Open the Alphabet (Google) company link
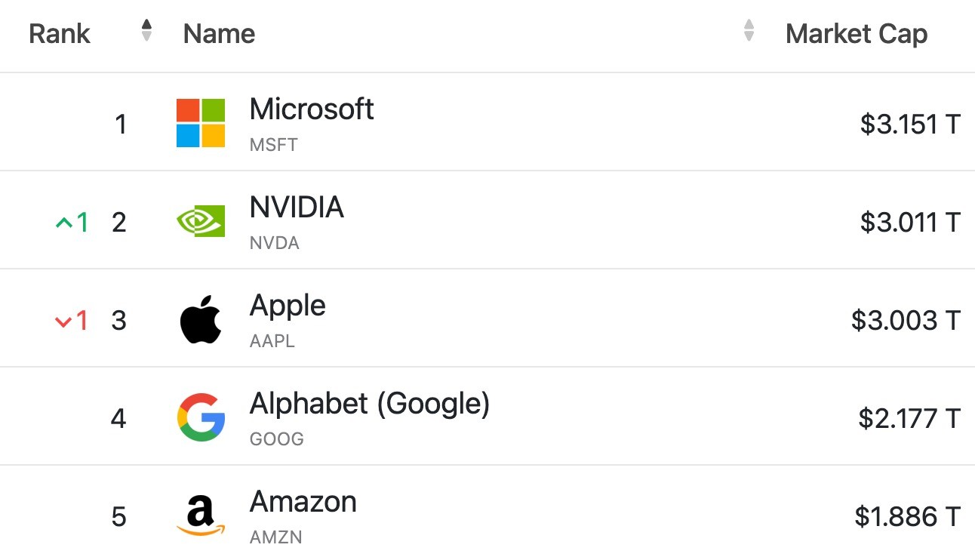The height and width of the screenshot is (560, 975). tap(370, 404)
